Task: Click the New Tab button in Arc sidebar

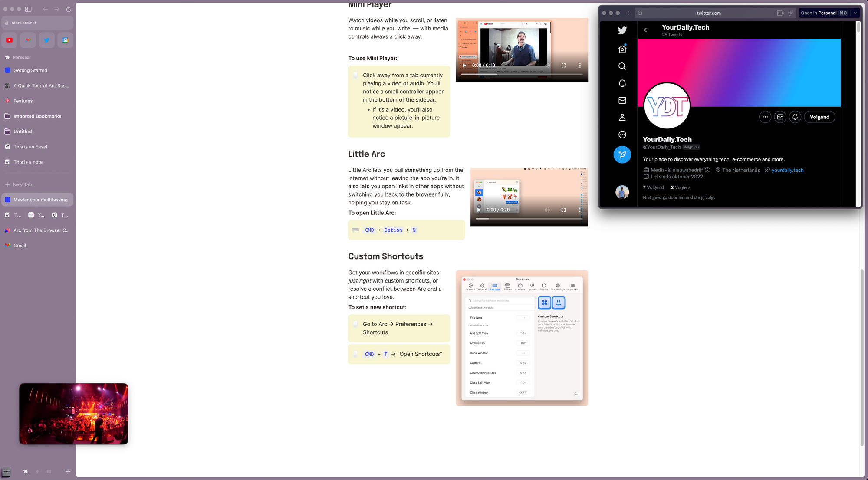Action: pyautogui.click(x=22, y=184)
